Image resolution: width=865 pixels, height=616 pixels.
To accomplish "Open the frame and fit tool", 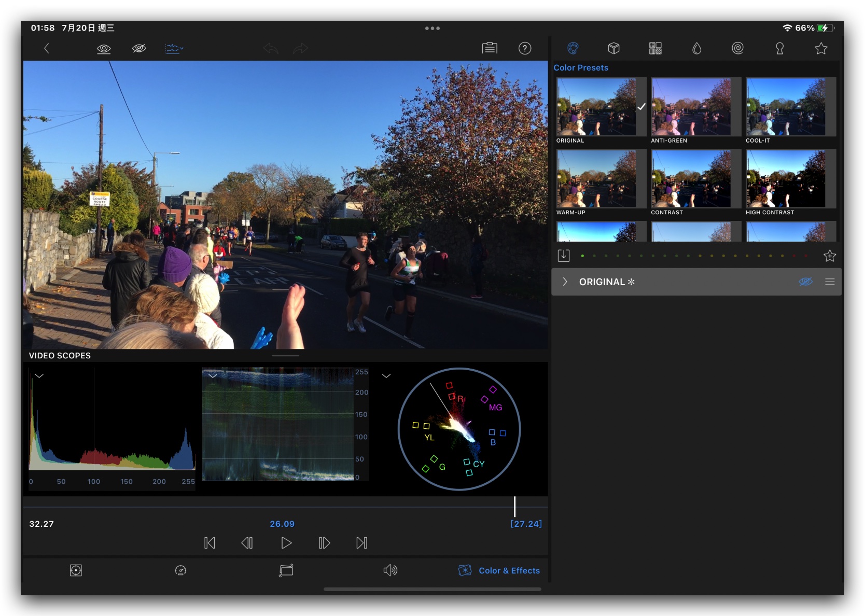I will point(76,570).
